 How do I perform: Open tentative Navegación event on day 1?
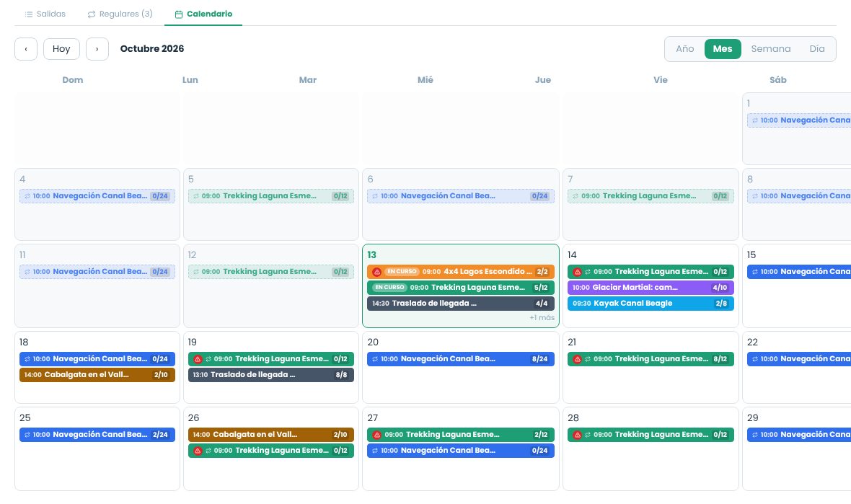pos(799,120)
